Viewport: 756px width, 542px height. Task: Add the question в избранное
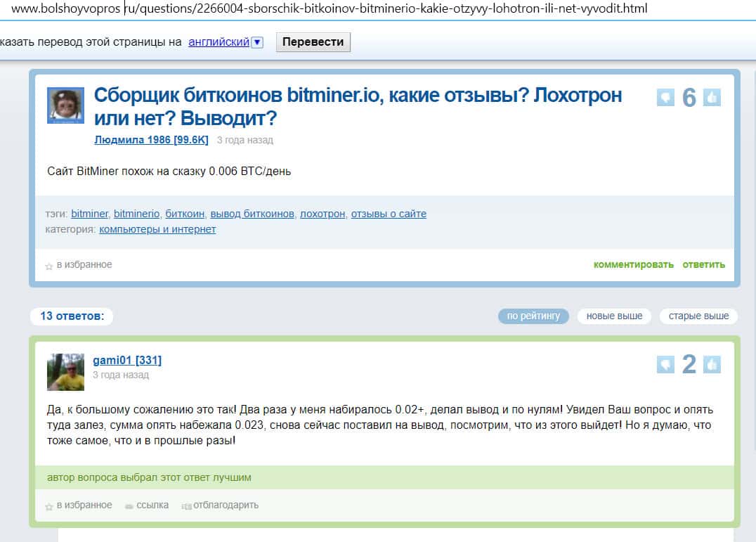click(84, 265)
